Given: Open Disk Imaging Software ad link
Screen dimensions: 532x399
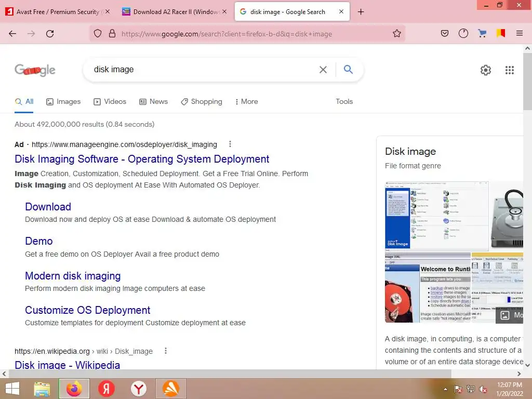Looking at the screenshot, I should (142, 159).
